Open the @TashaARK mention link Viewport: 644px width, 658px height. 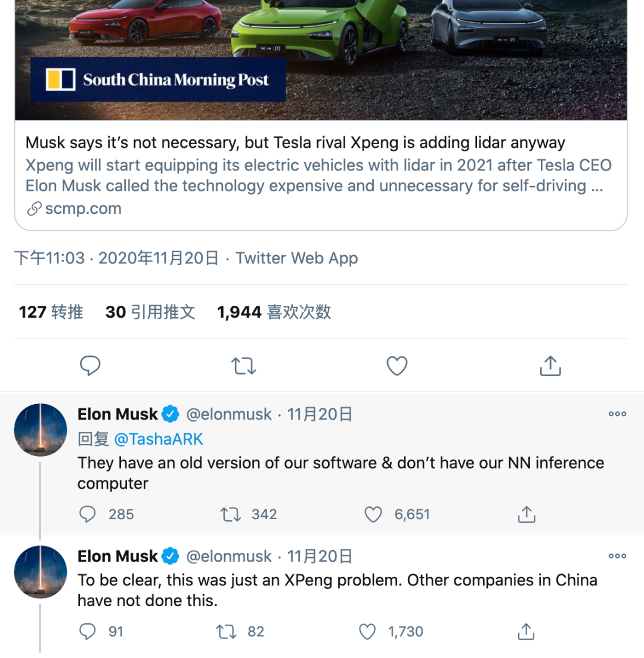158,439
